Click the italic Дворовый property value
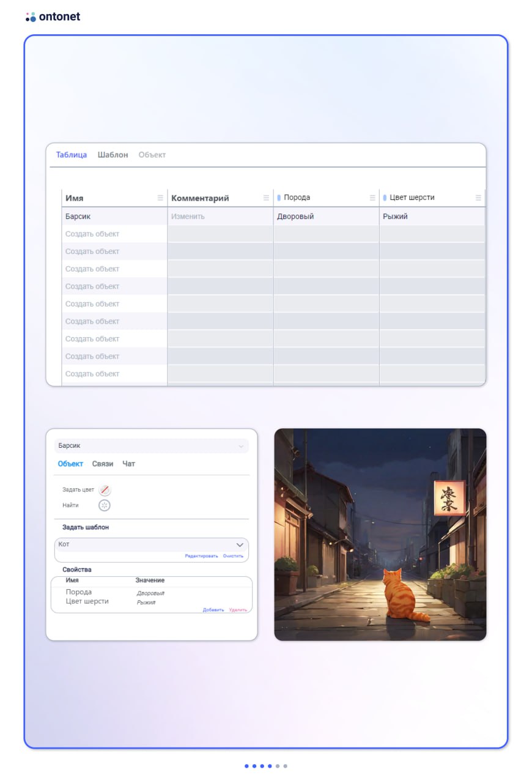 tap(150, 593)
